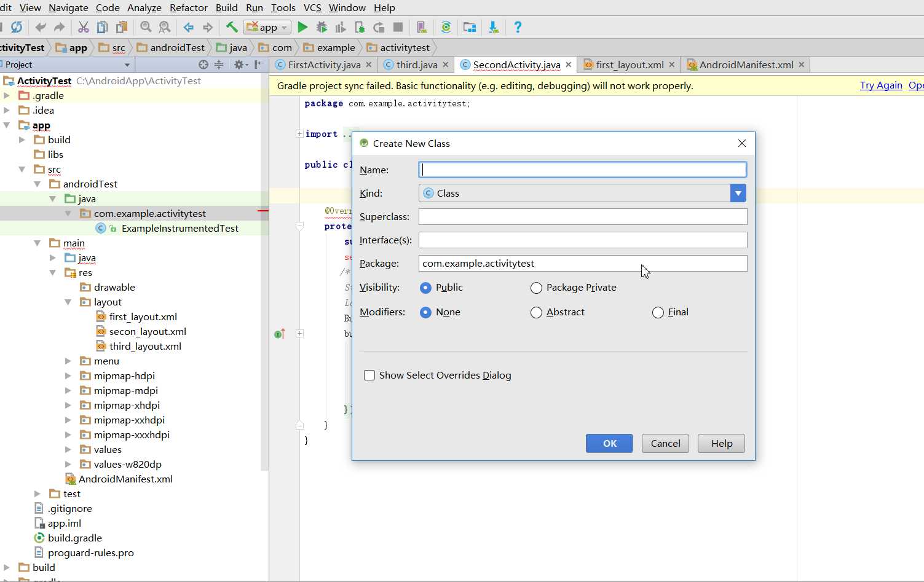
Task: Select ExampleInstrumentedTest in the tree
Action: tap(180, 228)
